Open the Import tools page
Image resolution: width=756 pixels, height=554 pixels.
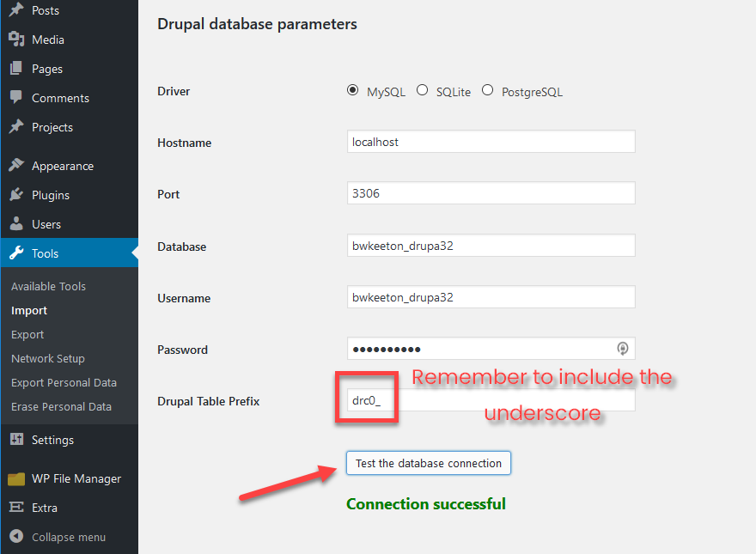tap(28, 310)
